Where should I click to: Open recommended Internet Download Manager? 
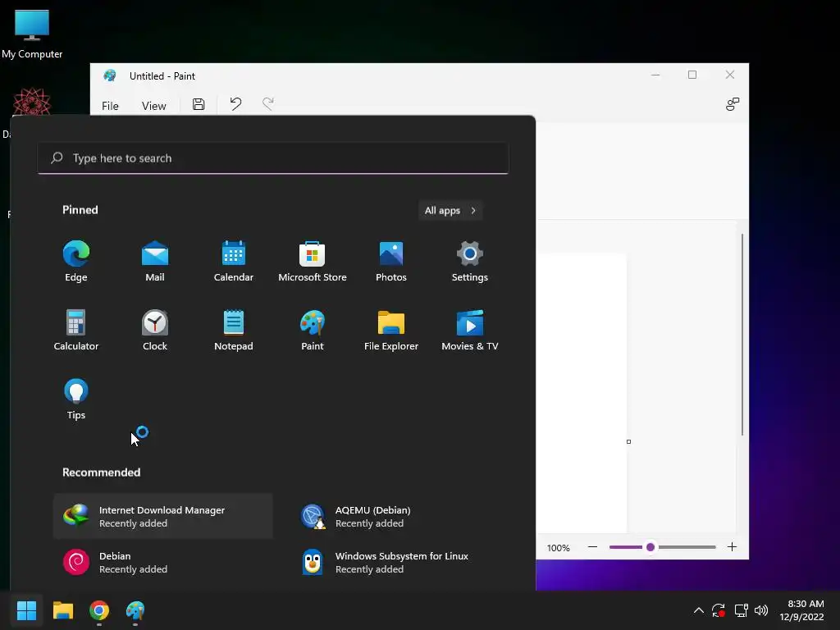coord(163,517)
